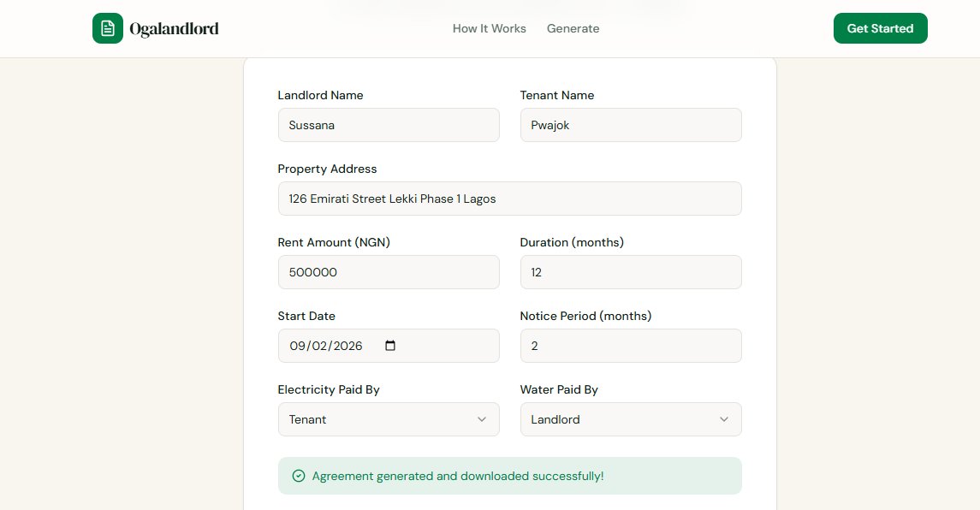
Task: Click the Ogalandlord brand name link
Action: [x=175, y=29]
